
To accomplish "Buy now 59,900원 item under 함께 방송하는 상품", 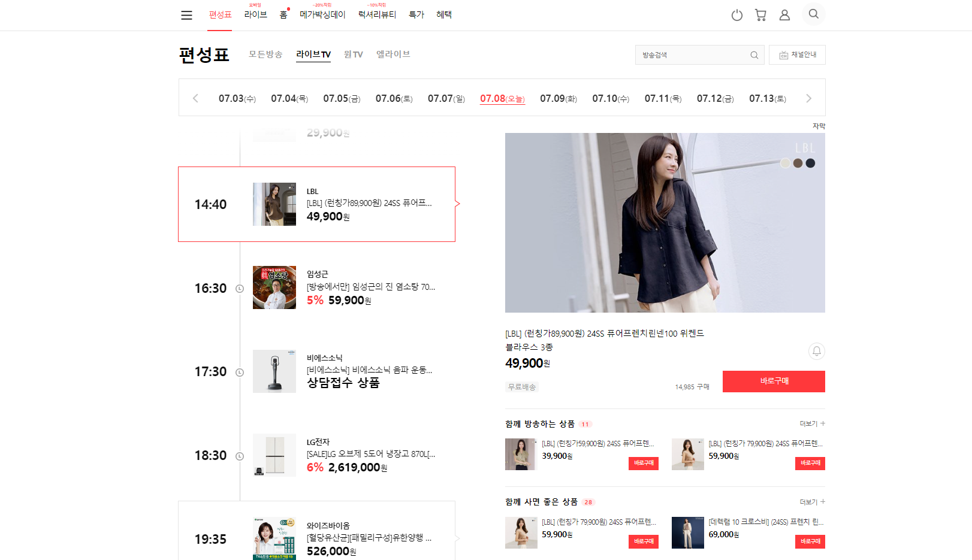I will pos(810,463).
